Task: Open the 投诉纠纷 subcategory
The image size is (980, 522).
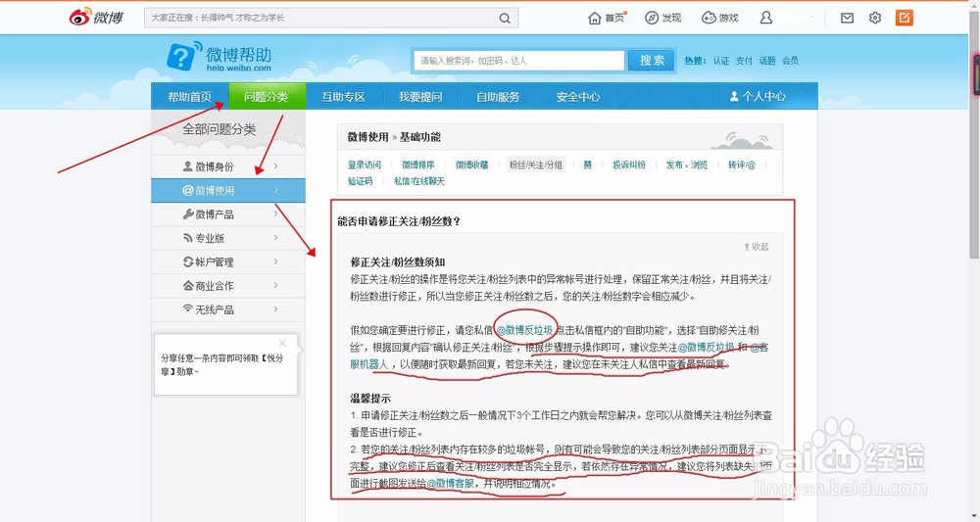Action: 629,165
